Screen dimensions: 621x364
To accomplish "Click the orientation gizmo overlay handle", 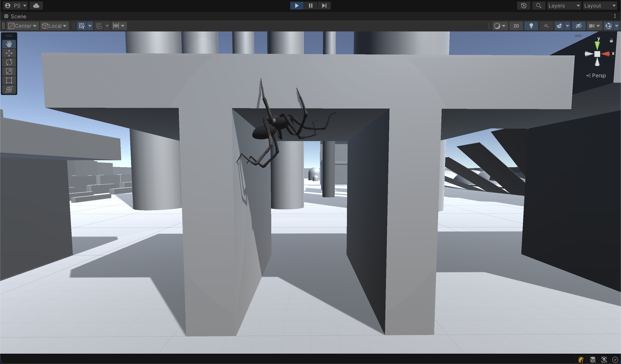I will point(578,36).
